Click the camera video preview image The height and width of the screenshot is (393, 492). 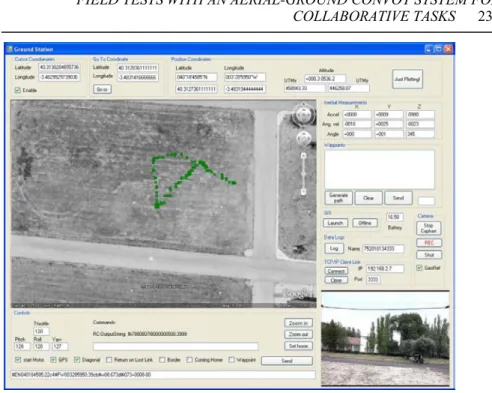tap(385, 338)
